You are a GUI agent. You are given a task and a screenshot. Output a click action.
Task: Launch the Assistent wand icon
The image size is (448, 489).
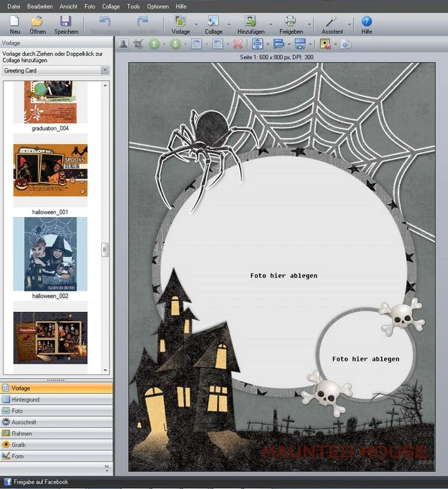[331, 21]
